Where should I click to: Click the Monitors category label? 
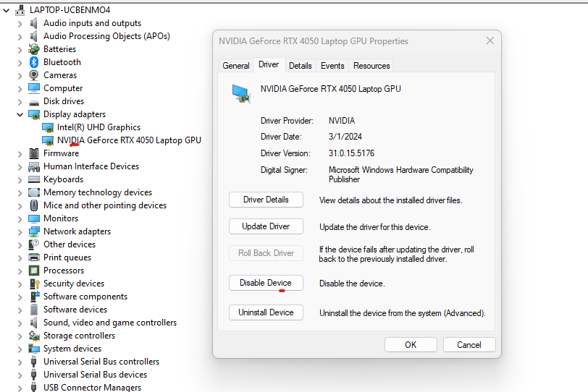pyautogui.click(x=61, y=218)
